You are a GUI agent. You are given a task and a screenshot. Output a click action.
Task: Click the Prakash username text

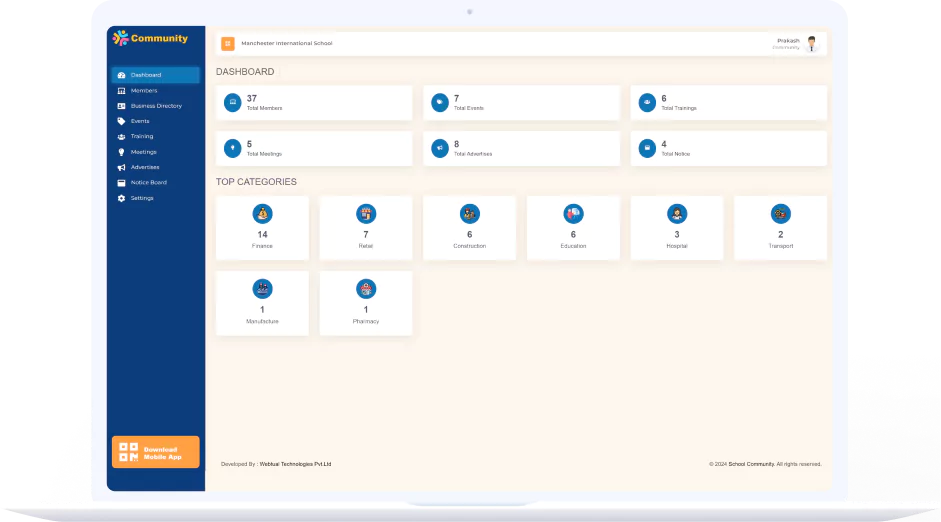(x=788, y=41)
